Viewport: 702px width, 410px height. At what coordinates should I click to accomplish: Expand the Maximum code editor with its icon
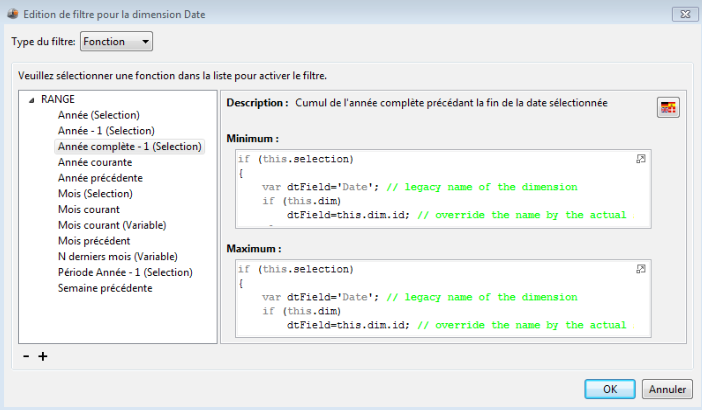coord(641,269)
